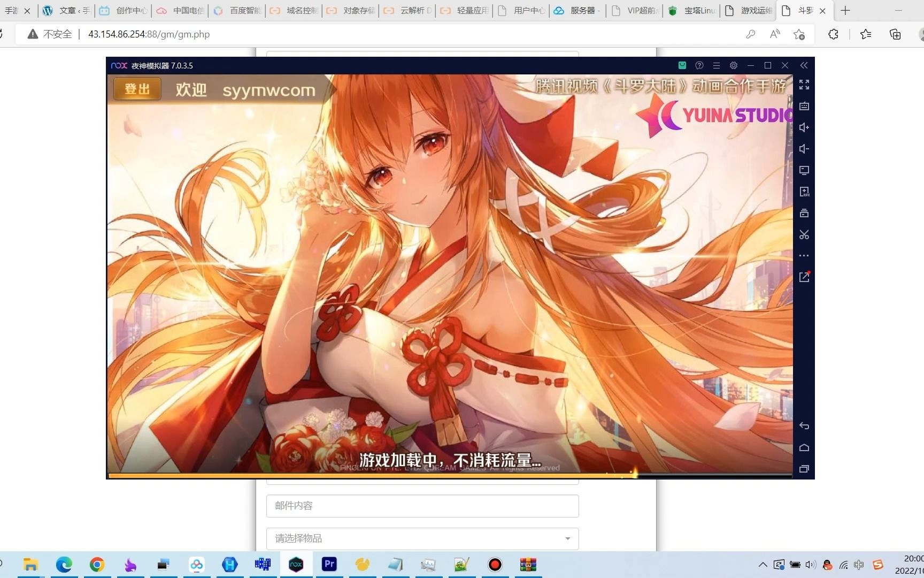Open WinRAR icon in taskbar
The width and height of the screenshot is (924, 578).
point(528,565)
